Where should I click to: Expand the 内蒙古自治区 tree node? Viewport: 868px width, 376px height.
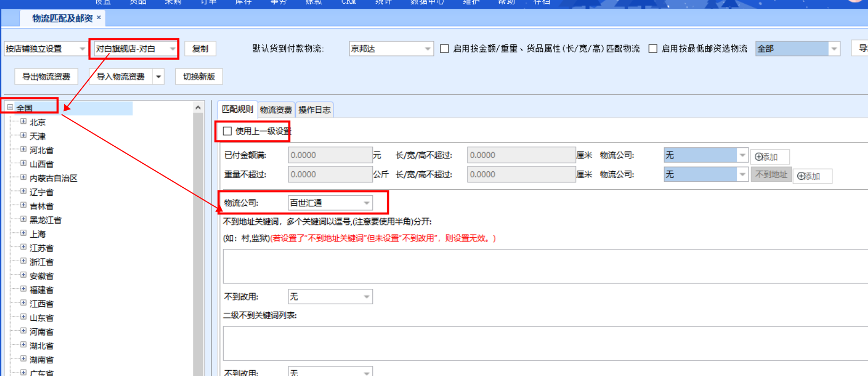[x=23, y=178]
